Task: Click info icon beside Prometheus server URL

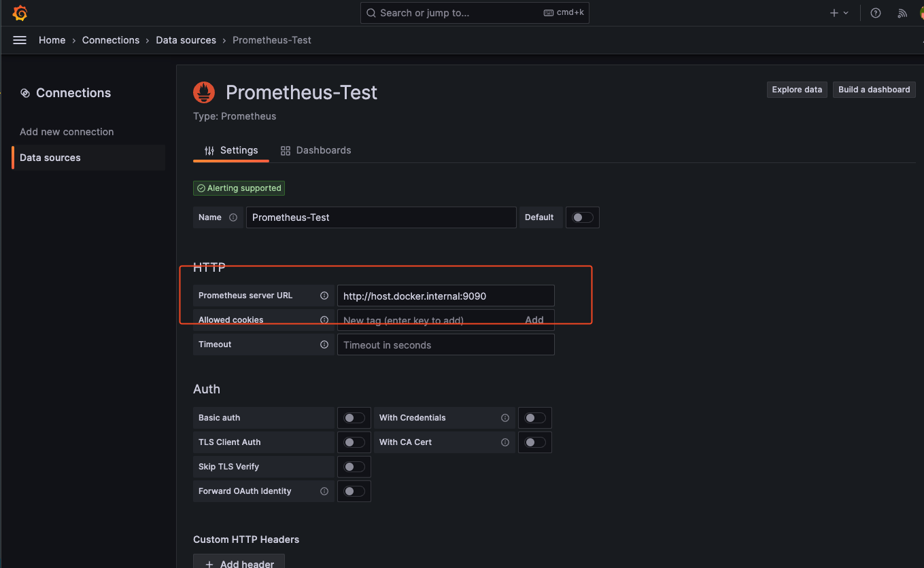Action: coord(324,296)
